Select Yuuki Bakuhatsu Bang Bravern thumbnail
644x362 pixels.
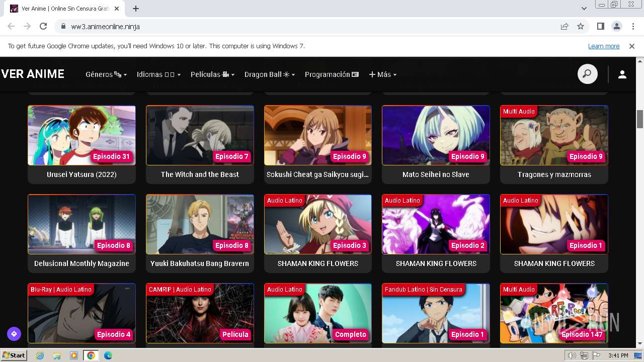(x=200, y=224)
